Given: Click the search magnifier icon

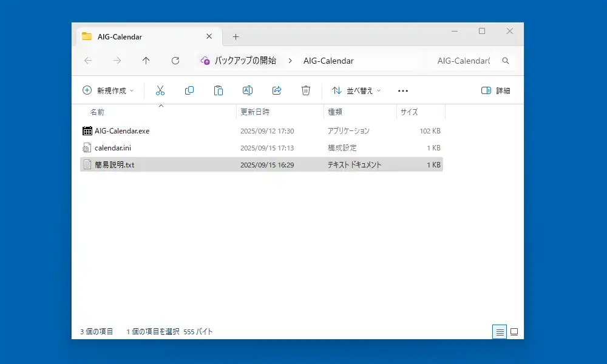Looking at the screenshot, I should pos(506,61).
